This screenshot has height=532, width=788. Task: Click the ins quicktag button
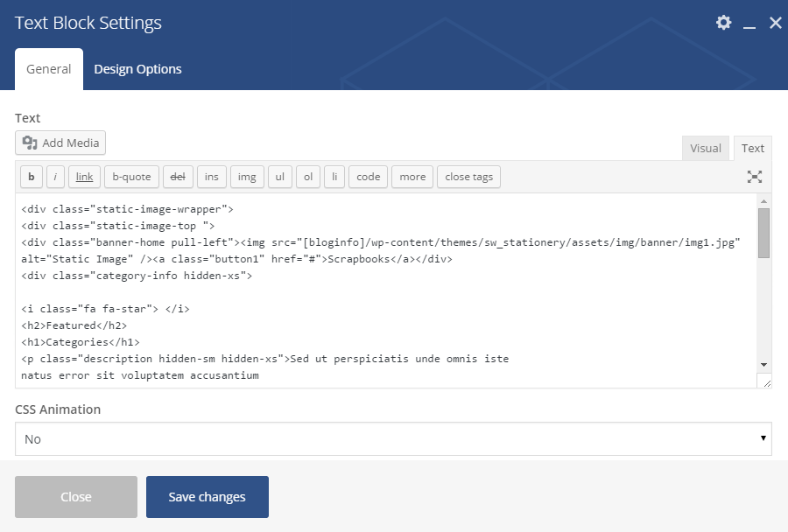pyautogui.click(x=212, y=177)
